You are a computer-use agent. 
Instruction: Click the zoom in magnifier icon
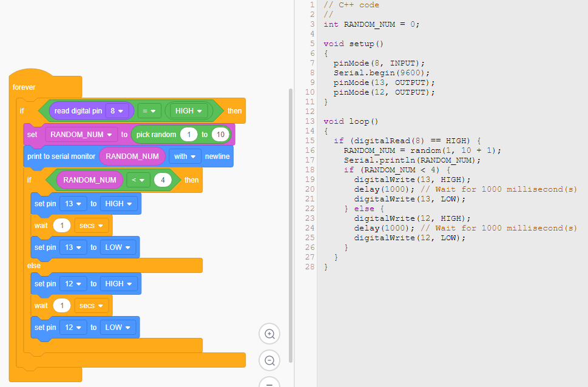pyautogui.click(x=269, y=334)
